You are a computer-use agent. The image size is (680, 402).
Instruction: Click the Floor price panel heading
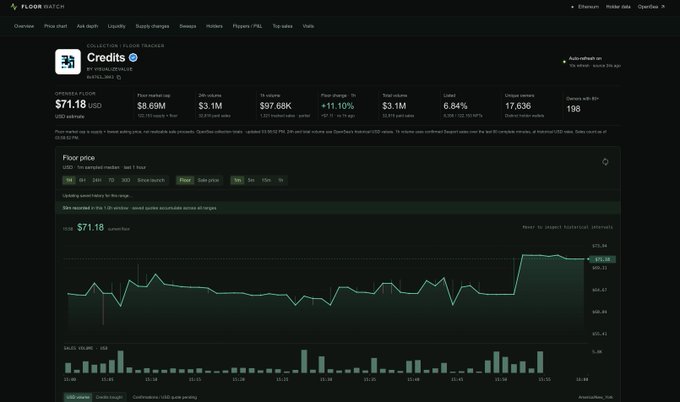pos(78,158)
